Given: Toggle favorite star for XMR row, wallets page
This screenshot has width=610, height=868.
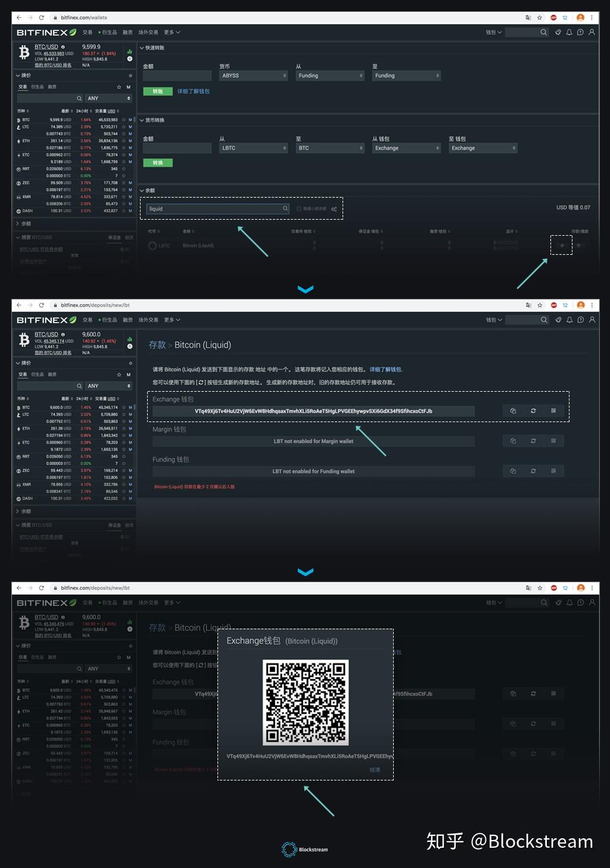Looking at the screenshot, I should (123, 196).
